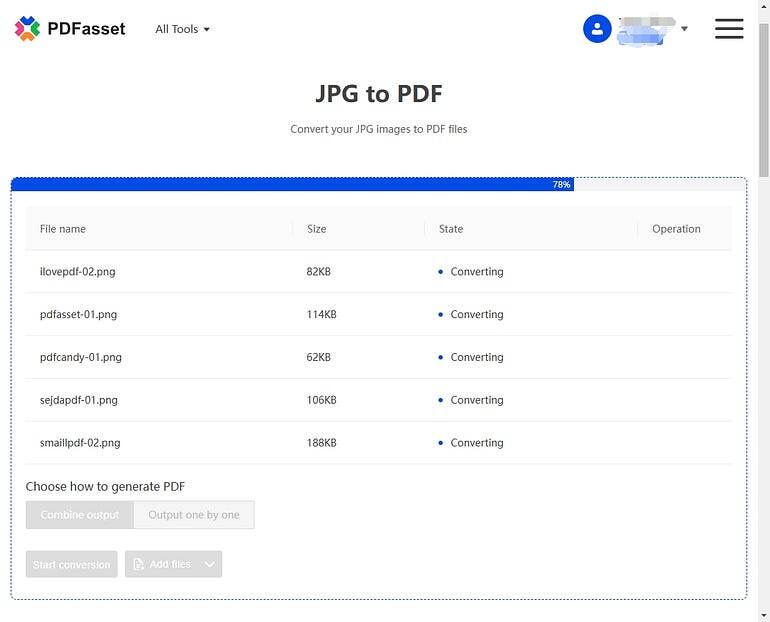The height and width of the screenshot is (622, 770).
Task: Click the scrollbar down arrow
Action: pos(764,615)
